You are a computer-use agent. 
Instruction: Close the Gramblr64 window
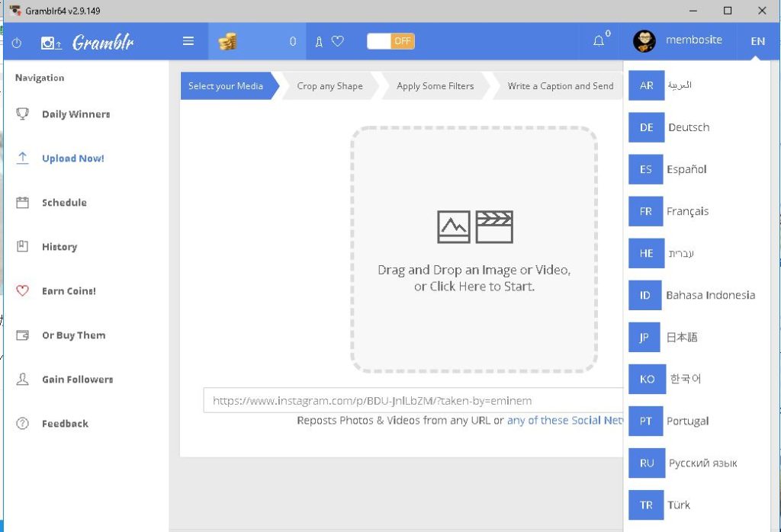click(762, 11)
